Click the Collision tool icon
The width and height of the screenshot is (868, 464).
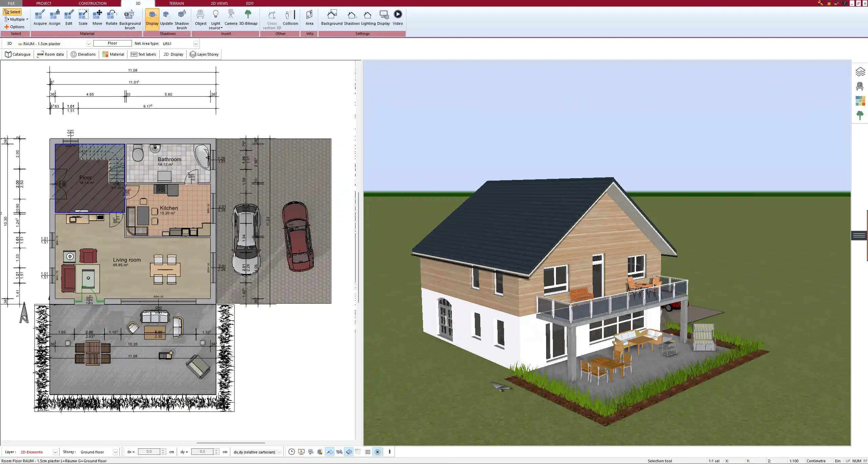coord(290,18)
